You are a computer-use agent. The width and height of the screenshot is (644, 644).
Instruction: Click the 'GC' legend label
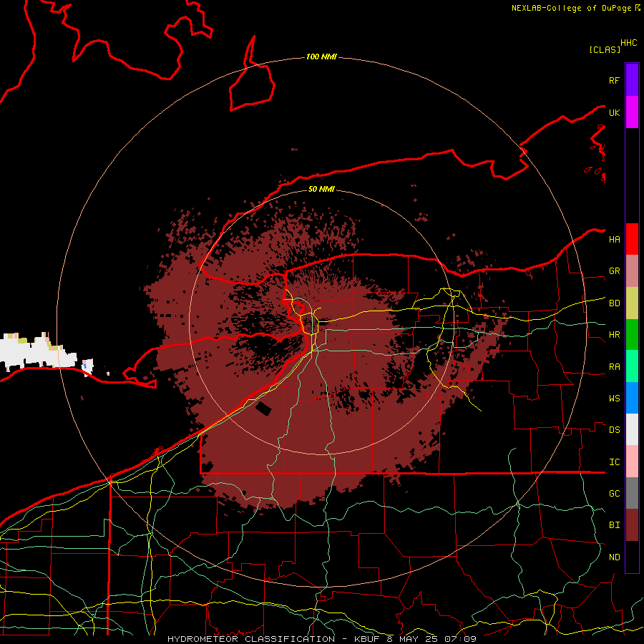615,494
